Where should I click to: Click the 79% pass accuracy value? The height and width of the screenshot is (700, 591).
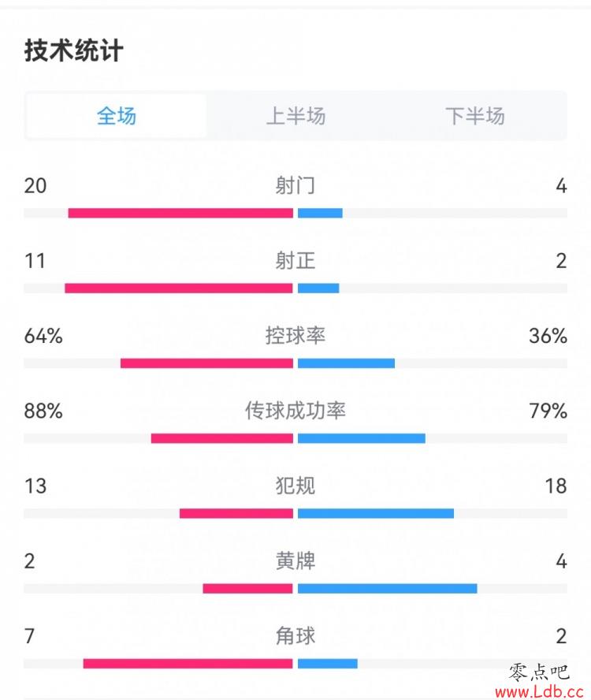click(548, 411)
